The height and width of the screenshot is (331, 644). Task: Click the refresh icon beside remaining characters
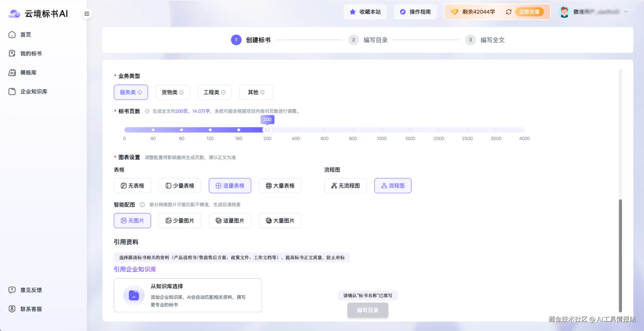pos(508,12)
